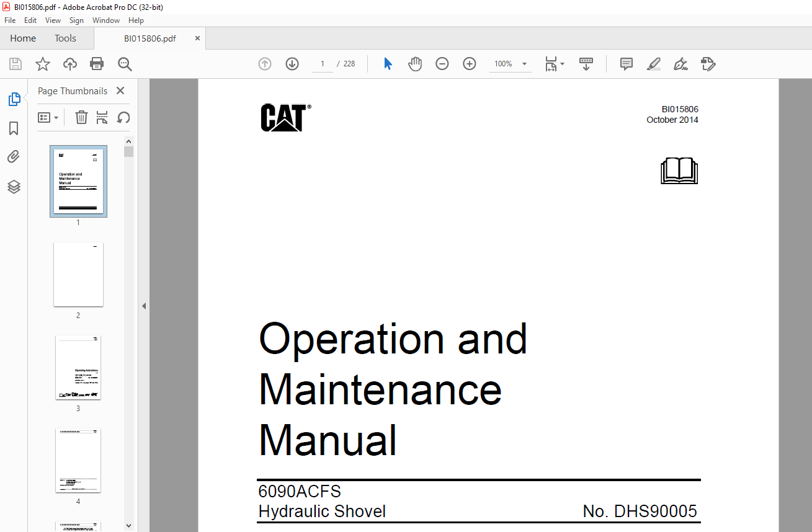This screenshot has width=812, height=532.
Task: Open the Window menu
Action: point(106,20)
